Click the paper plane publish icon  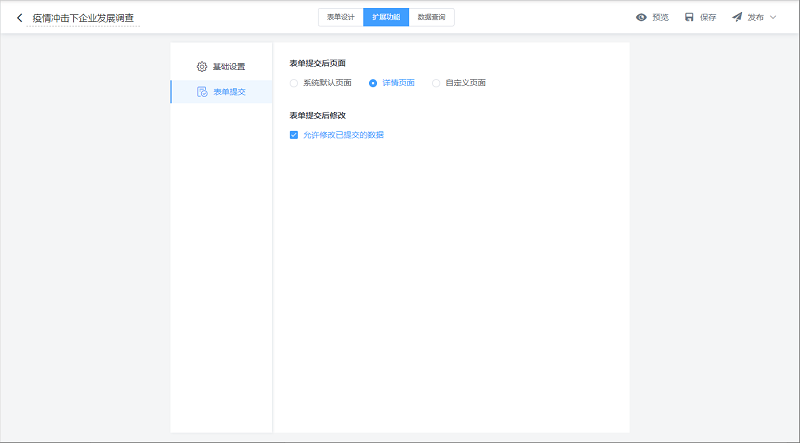[737, 17]
